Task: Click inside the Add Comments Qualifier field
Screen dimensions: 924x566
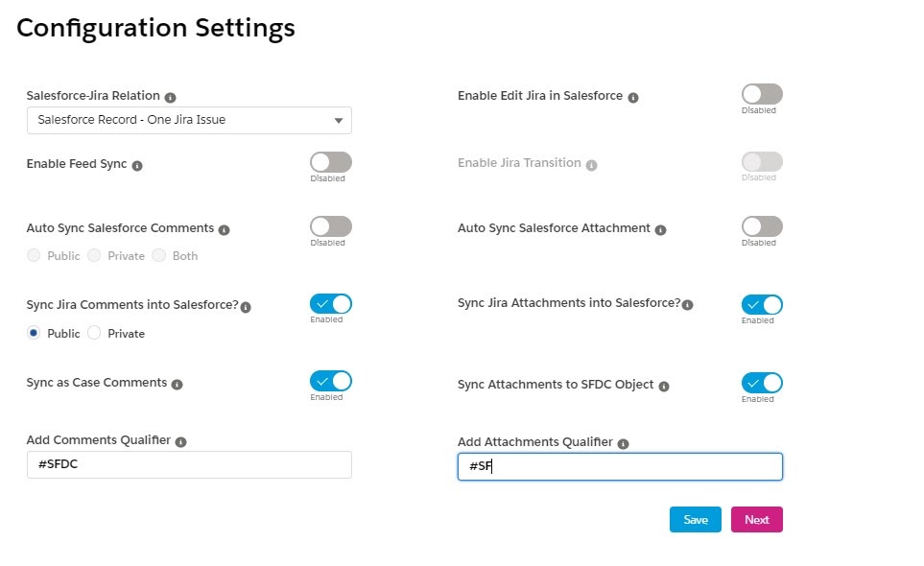Action: [x=189, y=464]
